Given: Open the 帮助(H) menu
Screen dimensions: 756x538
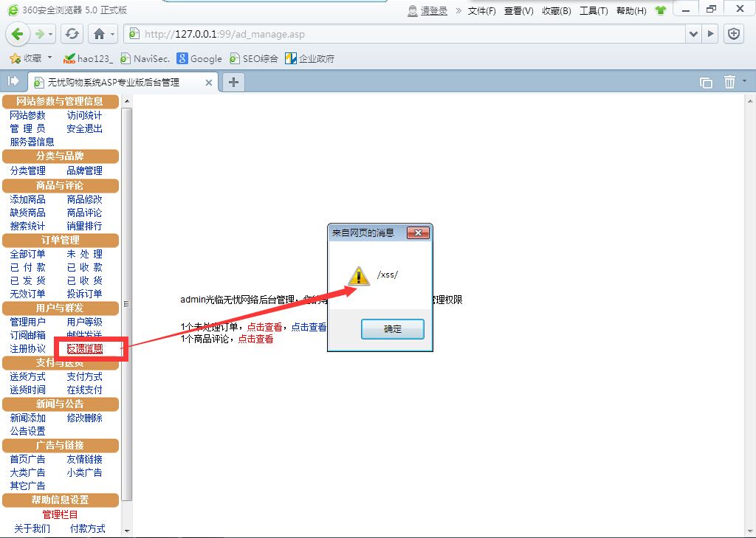Looking at the screenshot, I should coord(631,10).
